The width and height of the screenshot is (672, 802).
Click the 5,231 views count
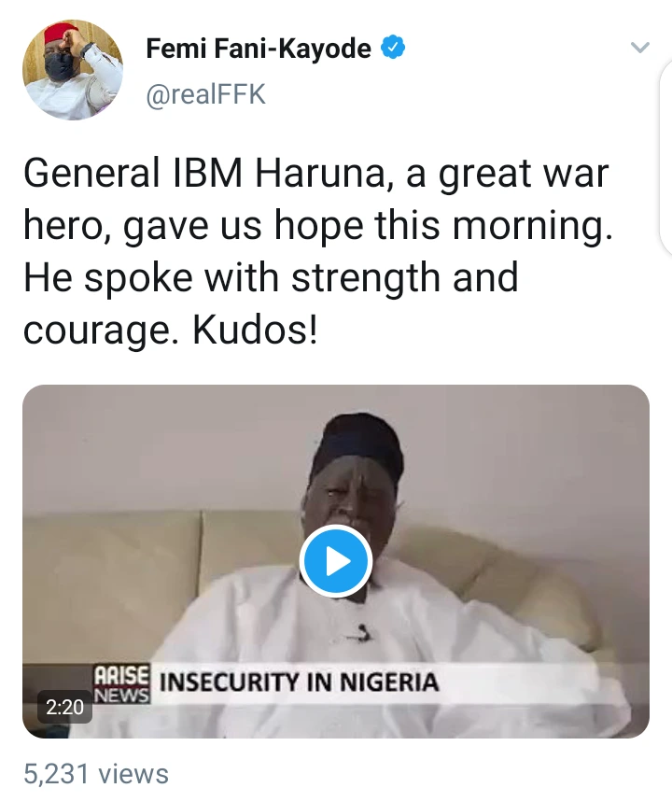tap(97, 774)
